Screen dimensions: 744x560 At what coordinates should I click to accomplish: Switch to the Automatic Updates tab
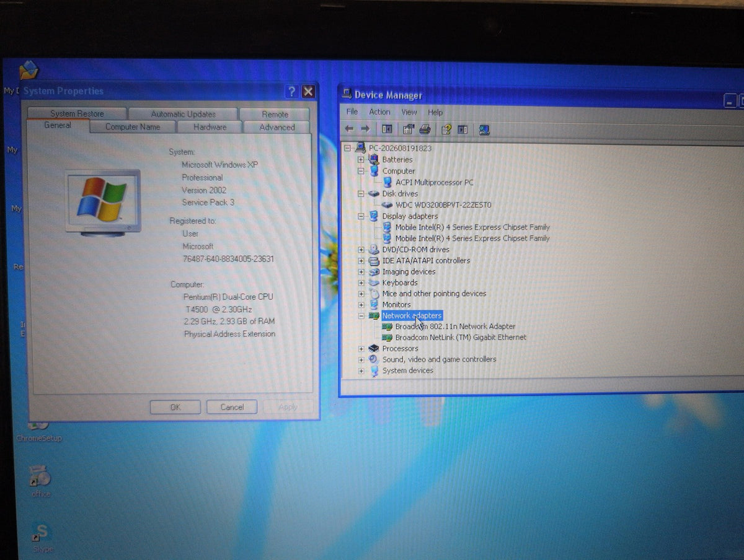point(183,114)
